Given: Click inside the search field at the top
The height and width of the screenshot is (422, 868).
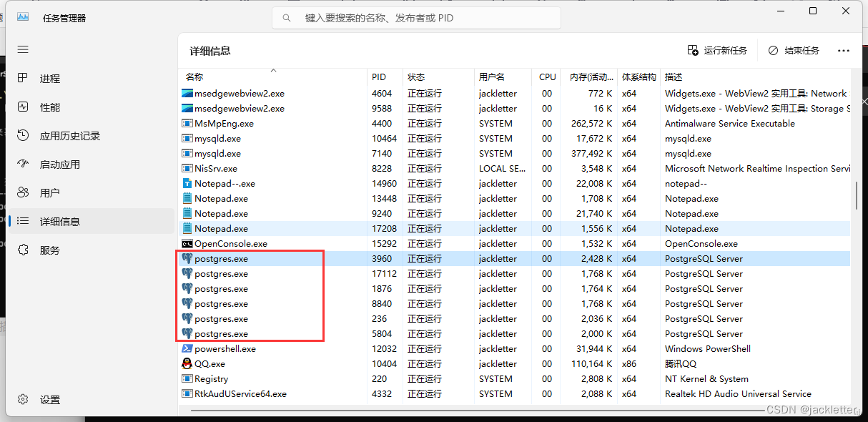Looking at the screenshot, I should 415,17.
